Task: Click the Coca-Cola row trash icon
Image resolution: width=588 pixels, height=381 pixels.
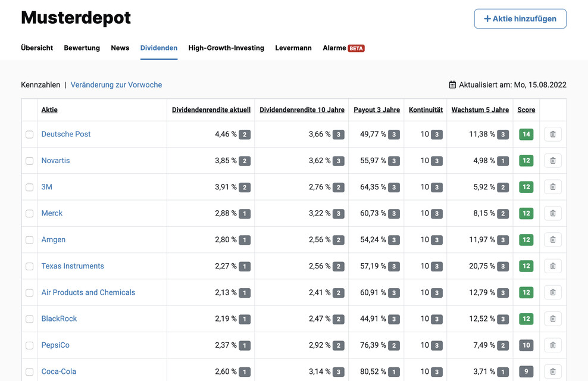Action: (553, 371)
